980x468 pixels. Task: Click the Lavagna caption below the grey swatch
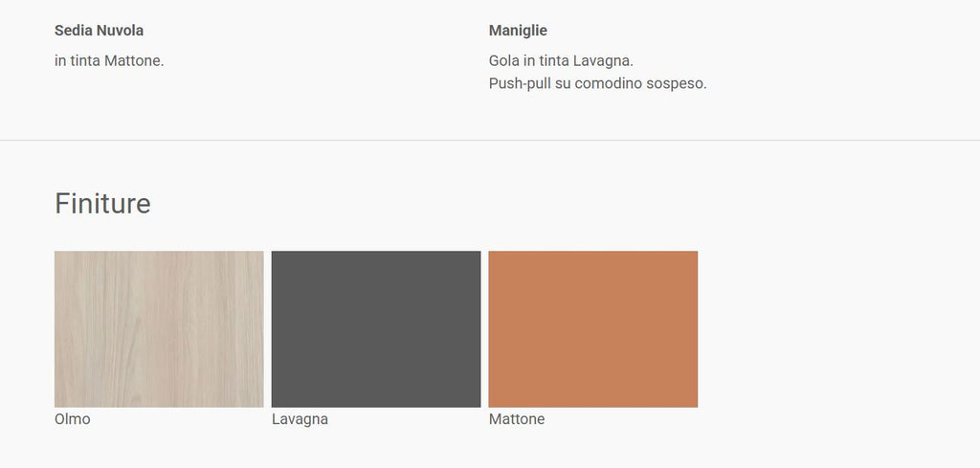tap(300, 419)
